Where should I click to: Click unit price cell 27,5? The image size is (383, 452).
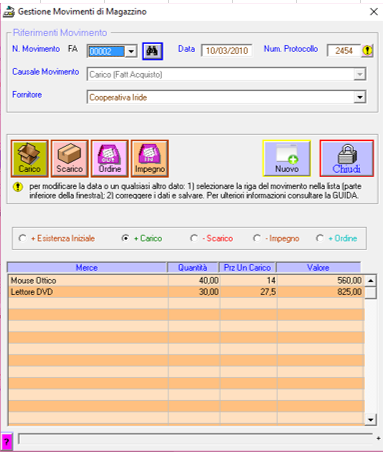248,292
